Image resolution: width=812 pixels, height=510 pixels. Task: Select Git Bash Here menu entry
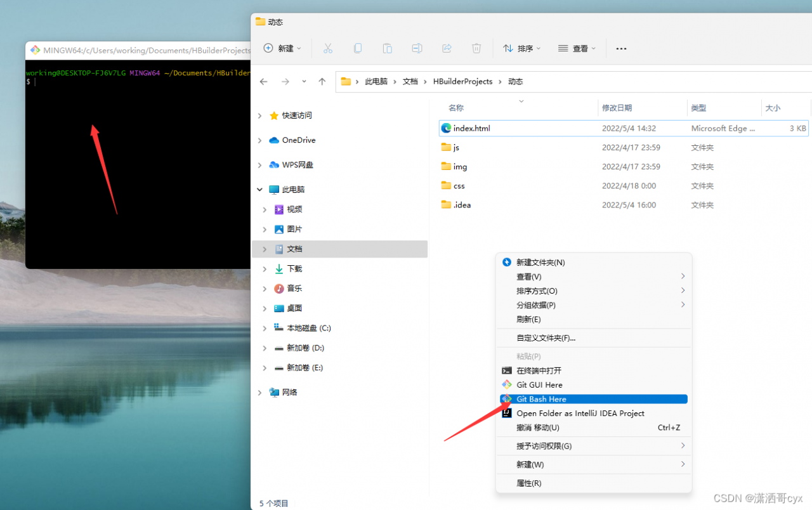[x=594, y=399]
